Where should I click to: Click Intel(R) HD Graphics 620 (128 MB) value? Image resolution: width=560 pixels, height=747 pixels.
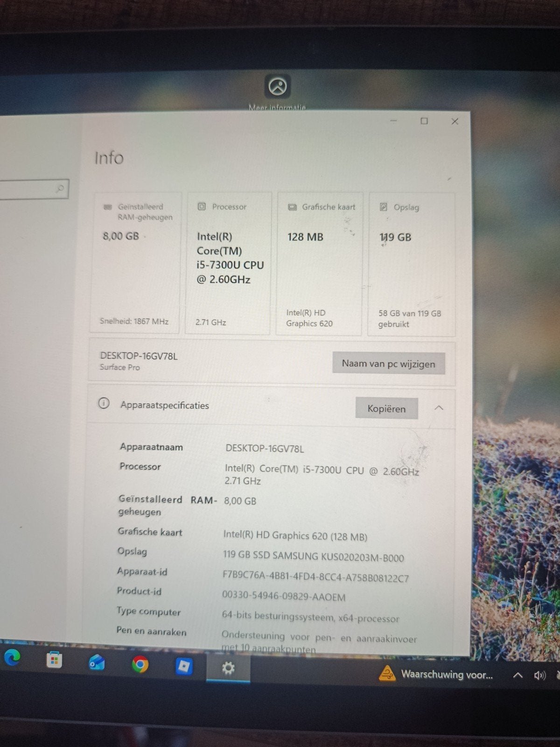(295, 536)
